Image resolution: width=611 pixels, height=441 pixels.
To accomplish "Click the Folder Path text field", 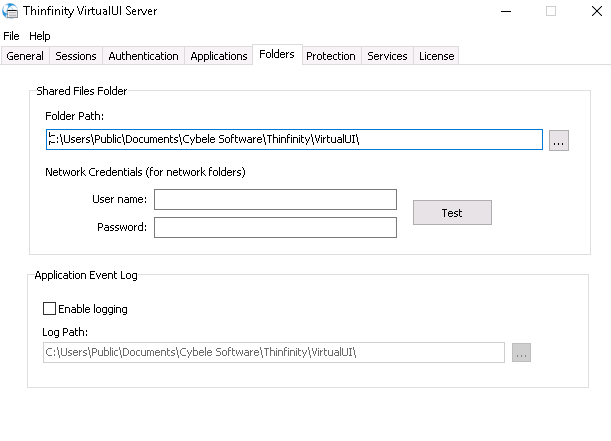I will pyautogui.click(x=294, y=139).
